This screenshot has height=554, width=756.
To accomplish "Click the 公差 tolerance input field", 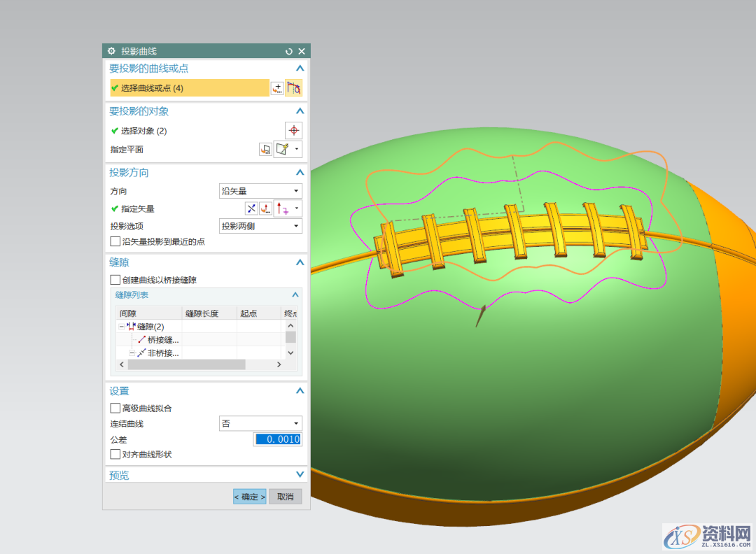I will tap(278, 439).
